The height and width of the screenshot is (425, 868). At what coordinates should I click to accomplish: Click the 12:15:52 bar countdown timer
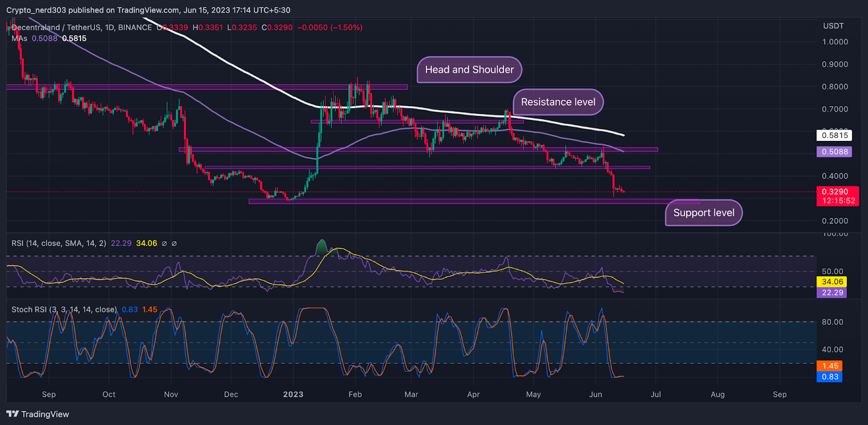pyautogui.click(x=837, y=201)
